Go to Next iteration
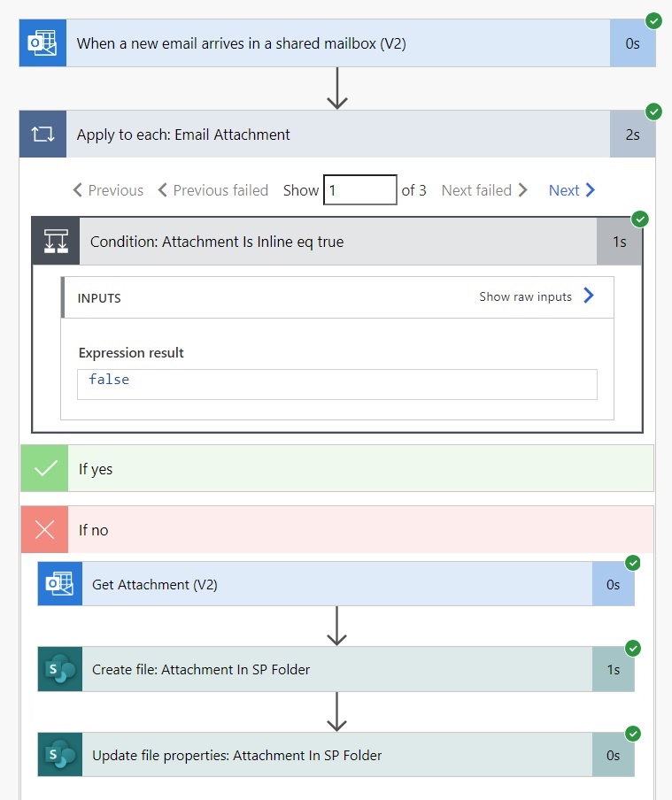 click(572, 190)
